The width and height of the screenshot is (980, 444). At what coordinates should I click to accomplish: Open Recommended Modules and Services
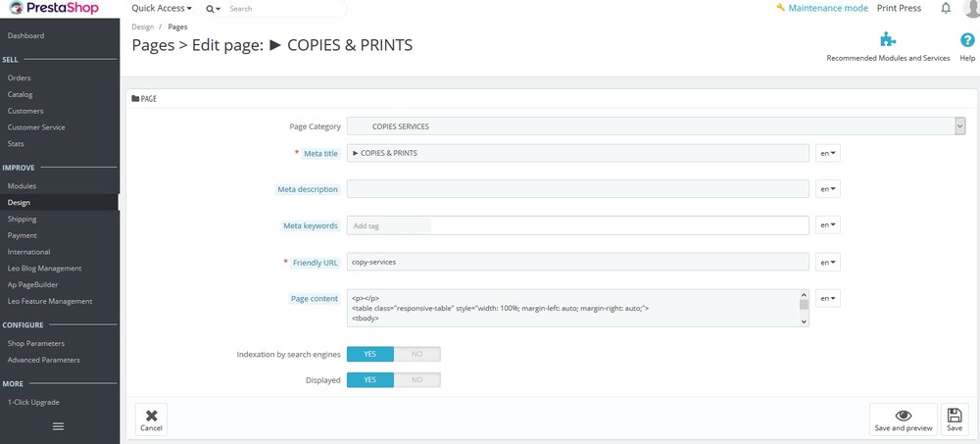[888, 47]
